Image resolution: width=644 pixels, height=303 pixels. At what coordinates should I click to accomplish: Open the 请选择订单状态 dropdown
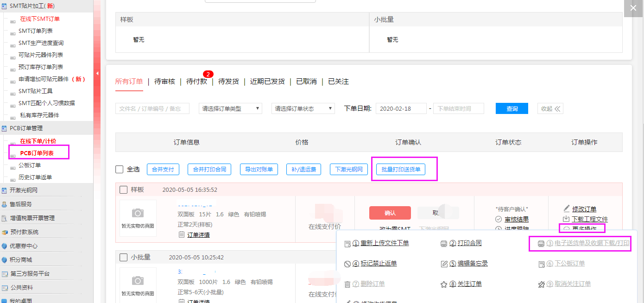pos(303,108)
